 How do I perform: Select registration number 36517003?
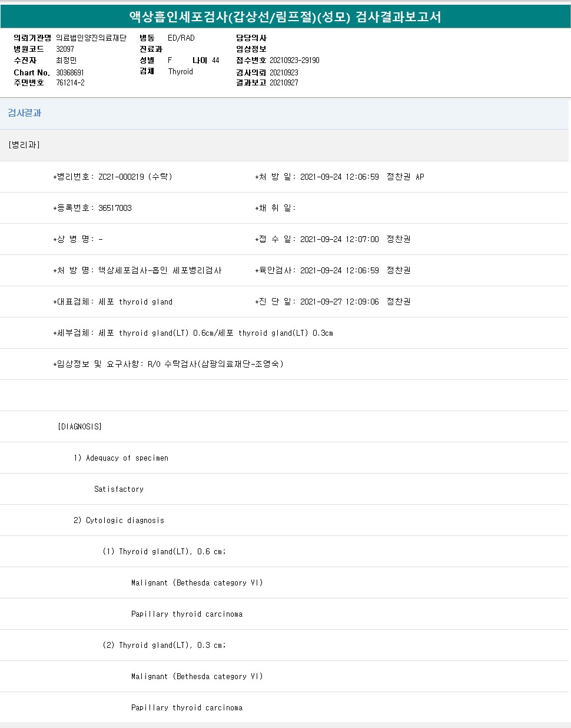[115, 208]
